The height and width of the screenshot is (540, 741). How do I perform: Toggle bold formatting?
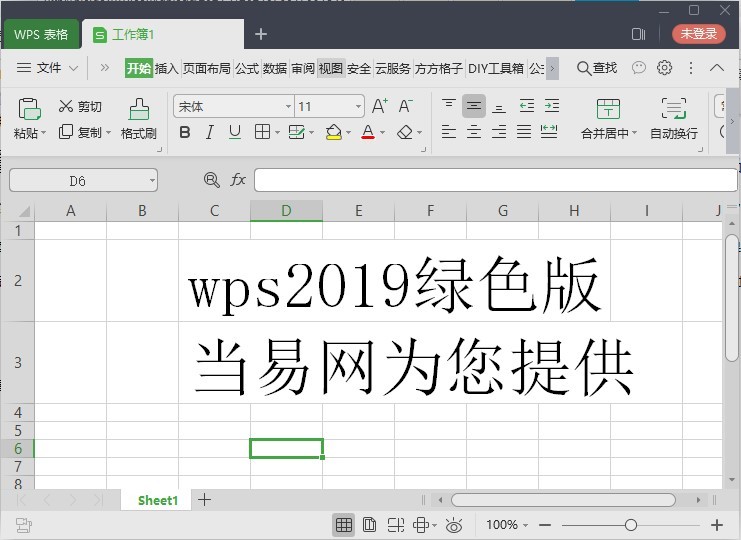pyautogui.click(x=184, y=132)
